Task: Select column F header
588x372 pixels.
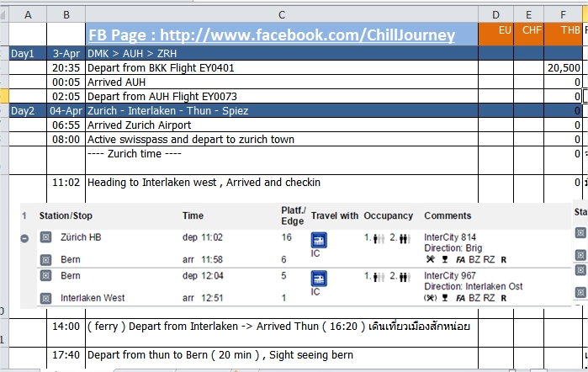Action: 563,14
